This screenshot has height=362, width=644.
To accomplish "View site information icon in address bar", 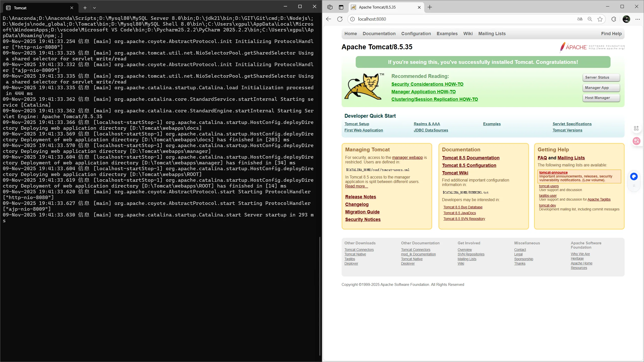I will coord(353,19).
